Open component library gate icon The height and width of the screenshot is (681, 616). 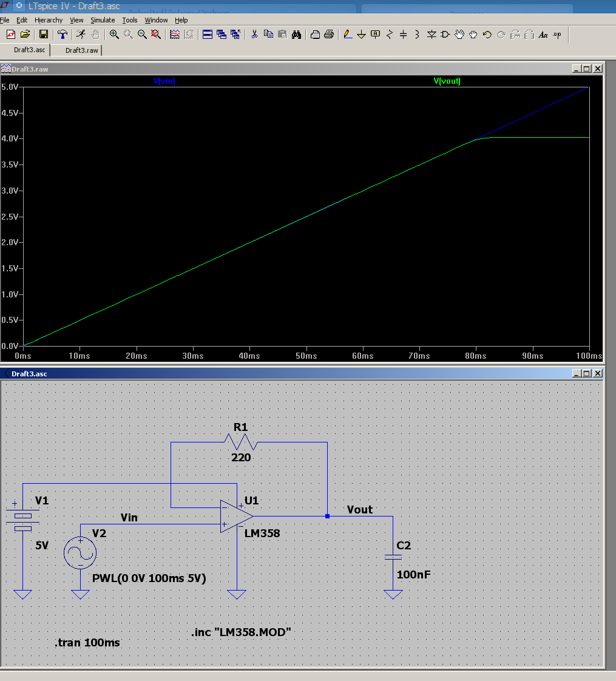click(x=445, y=35)
